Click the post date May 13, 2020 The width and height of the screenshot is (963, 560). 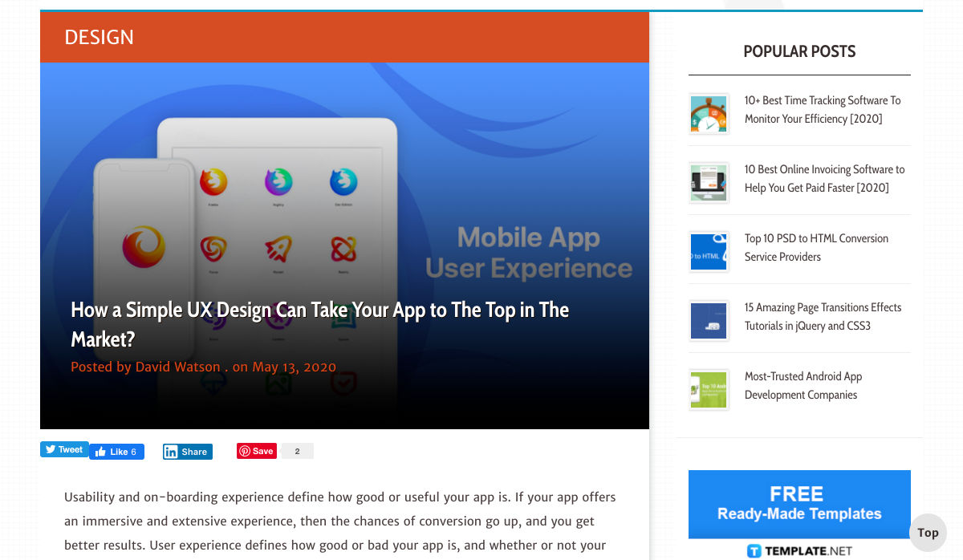pos(294,367)
